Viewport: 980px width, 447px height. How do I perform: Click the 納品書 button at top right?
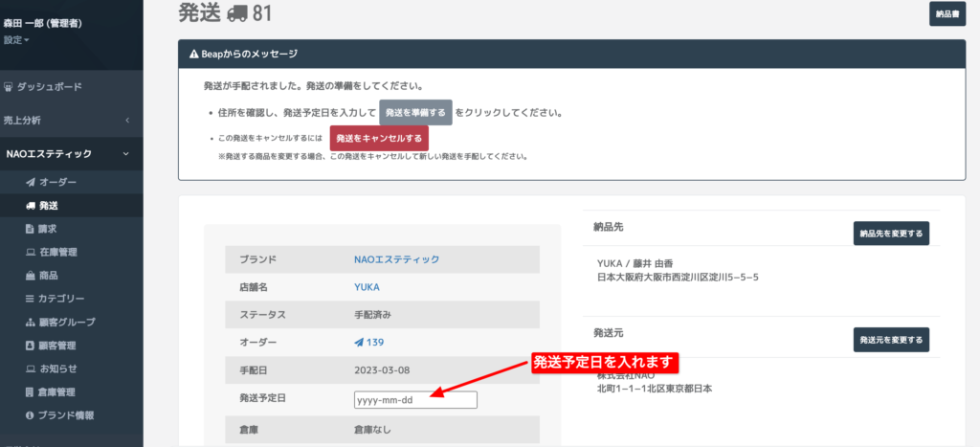(947, 13)
